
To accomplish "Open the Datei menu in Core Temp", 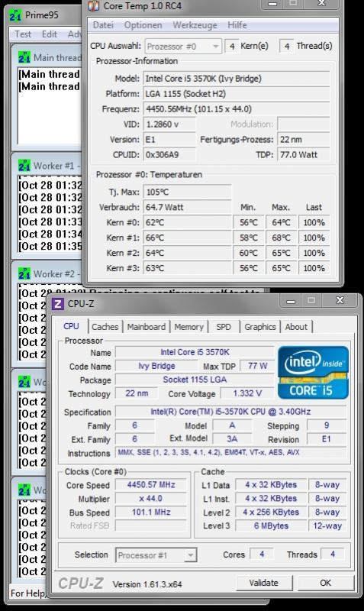I will pyautogui.click(x=103, y=25).
